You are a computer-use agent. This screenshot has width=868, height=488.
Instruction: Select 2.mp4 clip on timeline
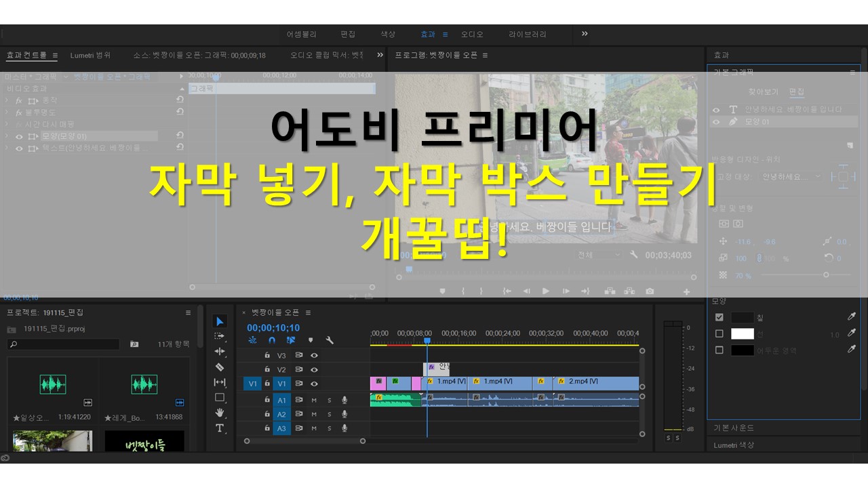[597, 382]
